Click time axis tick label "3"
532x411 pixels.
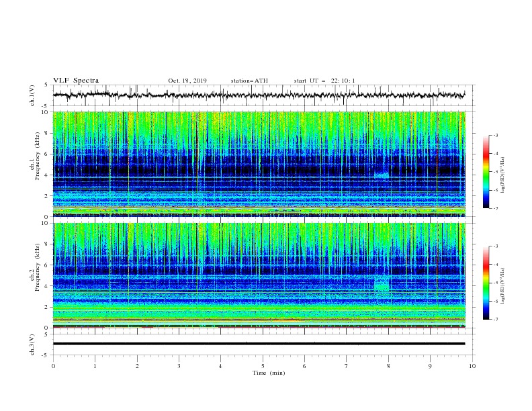[x=179, y=366]
